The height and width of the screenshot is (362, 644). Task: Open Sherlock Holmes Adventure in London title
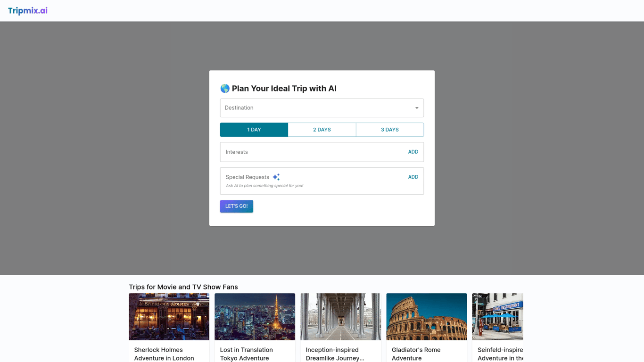[x=164, y=354]
